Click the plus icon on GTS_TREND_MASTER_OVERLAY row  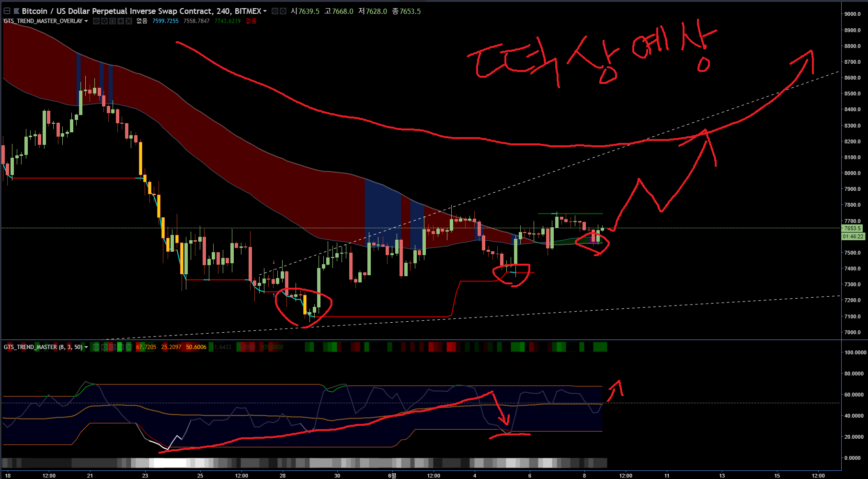tap(121, 21)
